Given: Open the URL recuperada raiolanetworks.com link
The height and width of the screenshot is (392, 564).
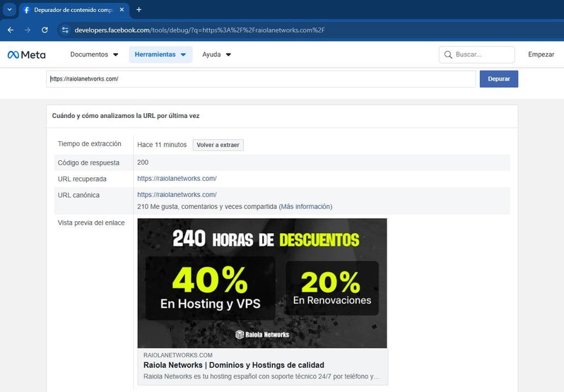Looking at the screenshot, I should tap(177, 179).
